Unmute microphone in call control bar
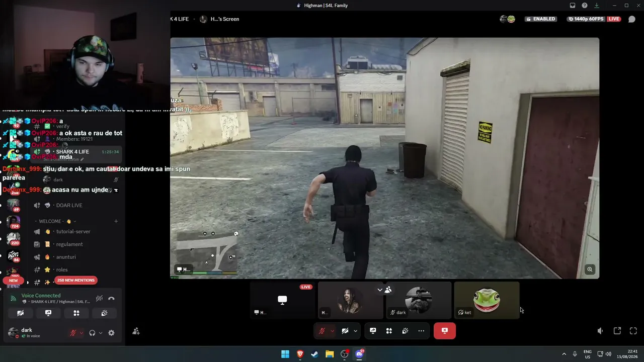Image resolution: width=644 pixels, height=362 pixels. click(x=321, y=331)
